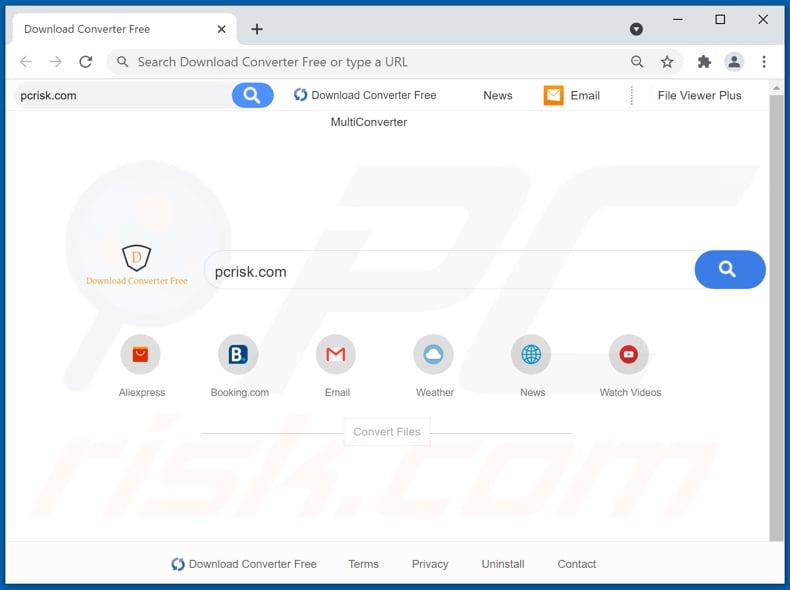This screenshot has width=790, height=590.
Task: Open the Gmail Email shortcut icon
Action: point(336,354)
